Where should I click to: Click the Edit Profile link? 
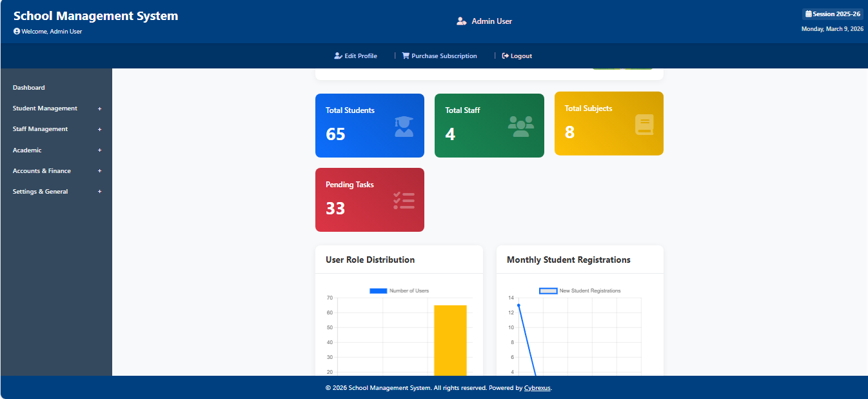click(356, 56)
